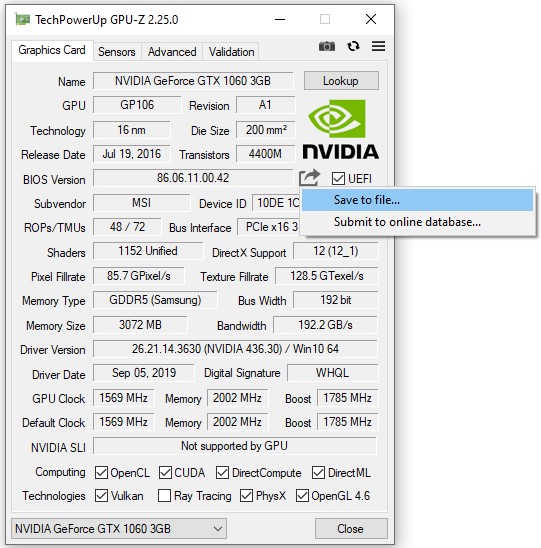Take a screenshot using the camera icon

click(327, 46)
